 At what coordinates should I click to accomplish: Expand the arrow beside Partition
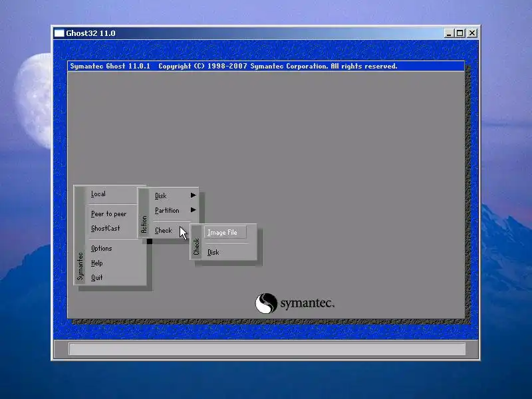coord(193,210)
